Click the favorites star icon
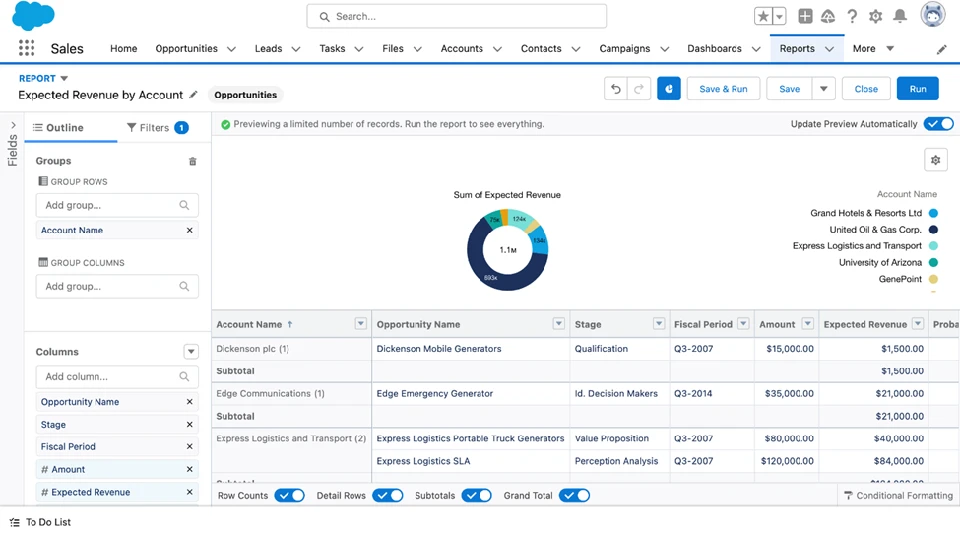 763,17
